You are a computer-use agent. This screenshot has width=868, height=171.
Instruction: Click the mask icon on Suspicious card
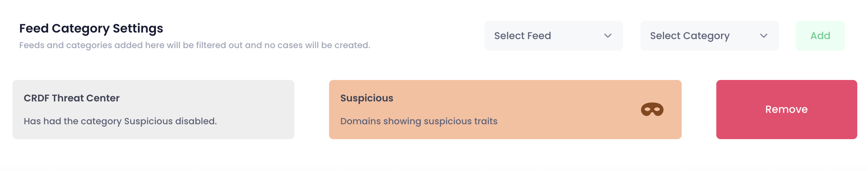(x=652, y=109)
